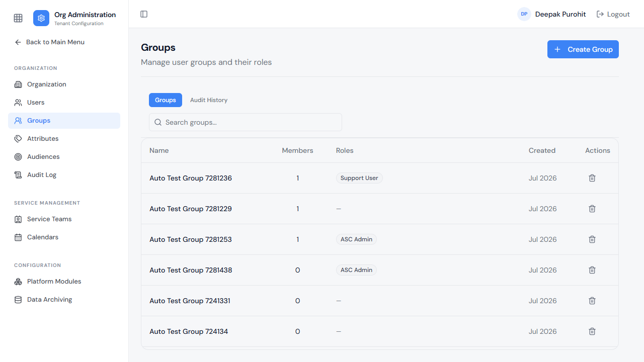The width and height of the screenshot is (644, 362).
Task: Open Auto Test Group 724134
Action: [x=189, y=331]
